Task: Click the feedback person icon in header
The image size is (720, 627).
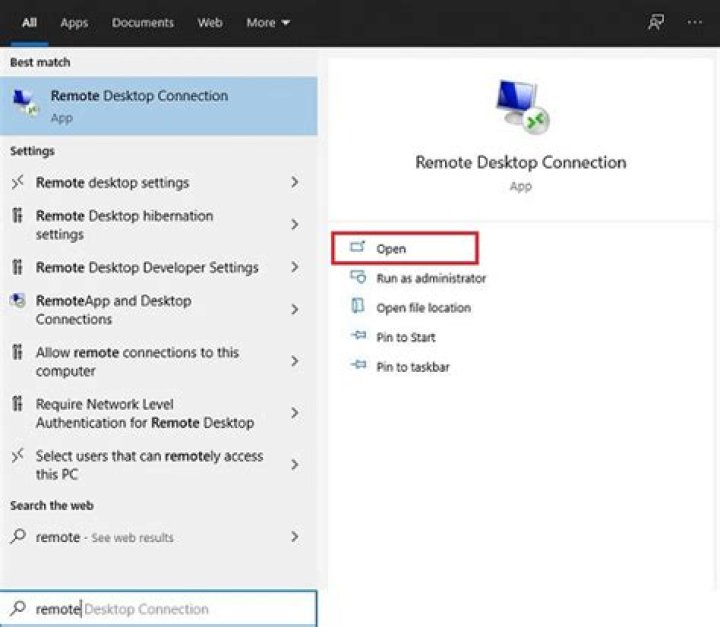Action: click(656, 22)
